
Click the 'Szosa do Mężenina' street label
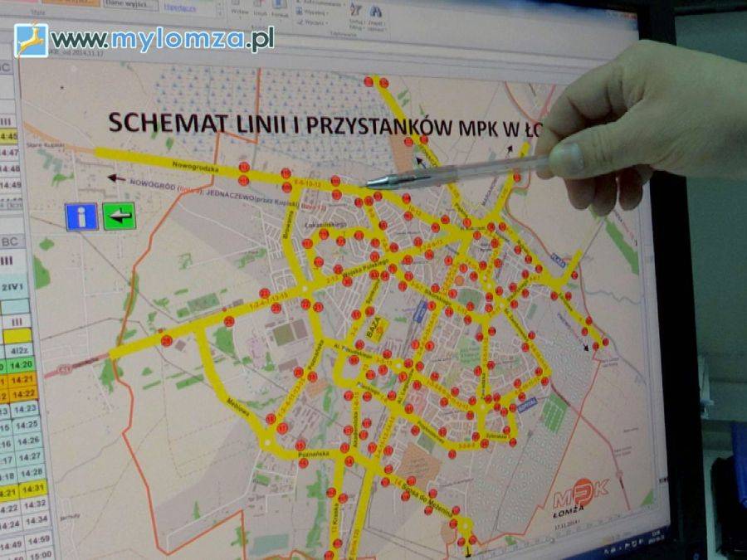427,499
